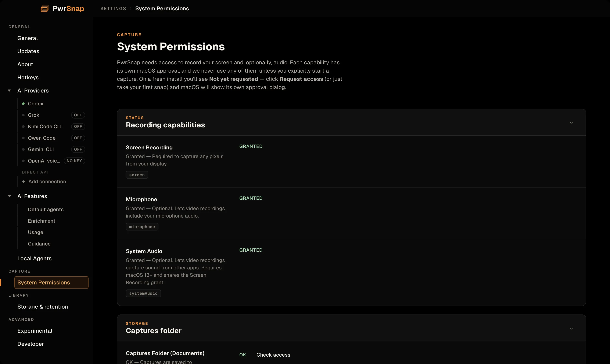Toggle the OFF badge for Kimi Code CLI
The height and width of the screenshot is (364, 610).
(78, 127)
